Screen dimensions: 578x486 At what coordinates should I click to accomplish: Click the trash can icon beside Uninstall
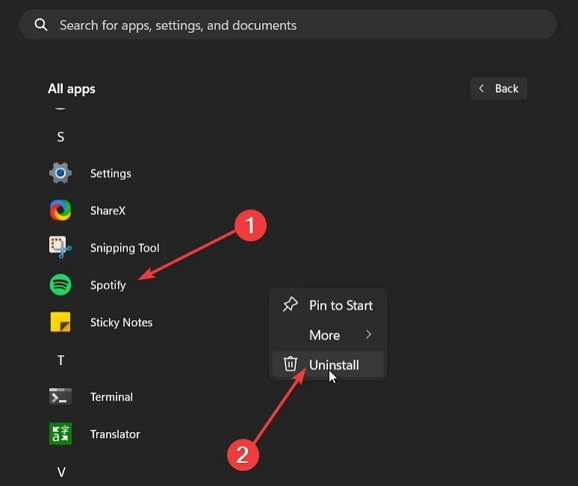(290, 364)
